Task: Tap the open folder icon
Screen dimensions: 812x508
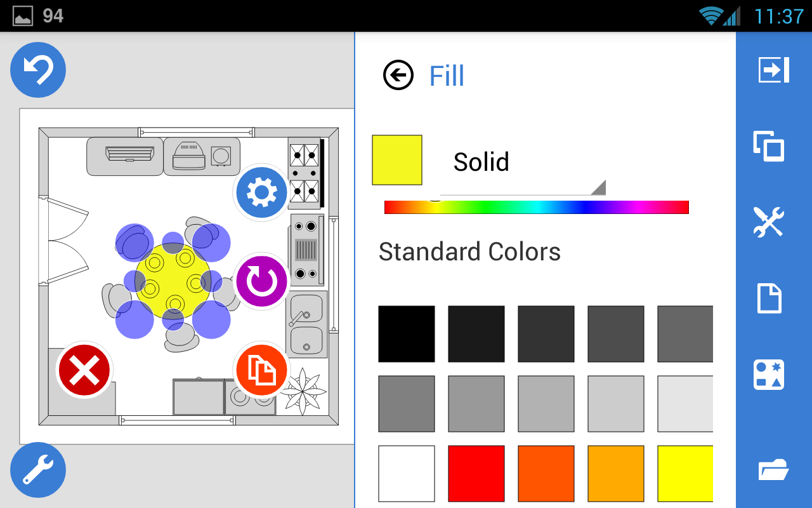Action: (773, 471)
